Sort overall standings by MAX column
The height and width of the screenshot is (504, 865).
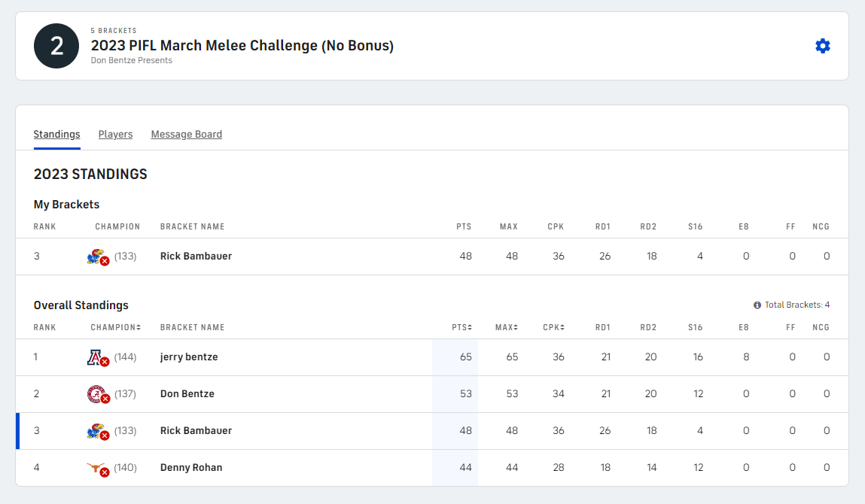(x=506, y=327)
